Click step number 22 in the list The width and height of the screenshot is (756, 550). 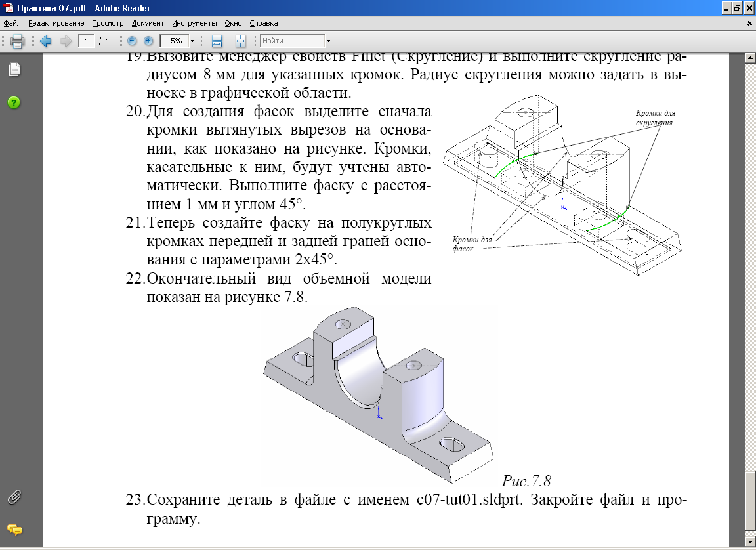135,278
